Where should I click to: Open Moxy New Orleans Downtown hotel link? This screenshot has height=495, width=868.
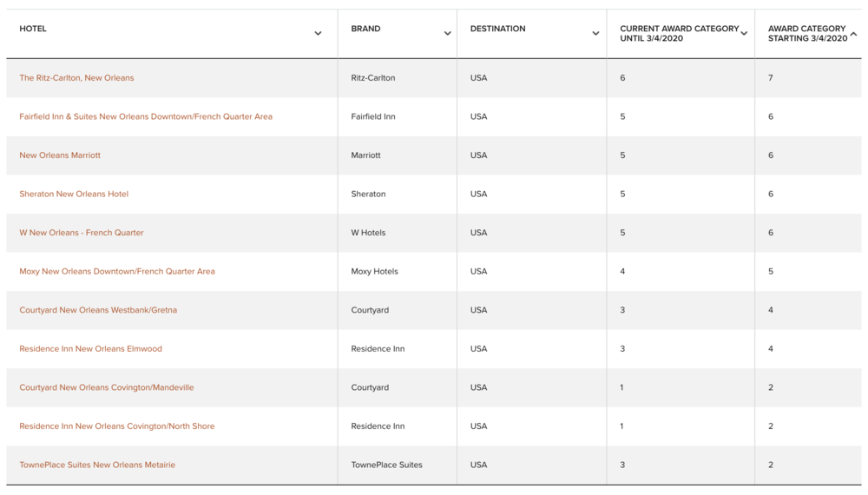coord(117,271)
